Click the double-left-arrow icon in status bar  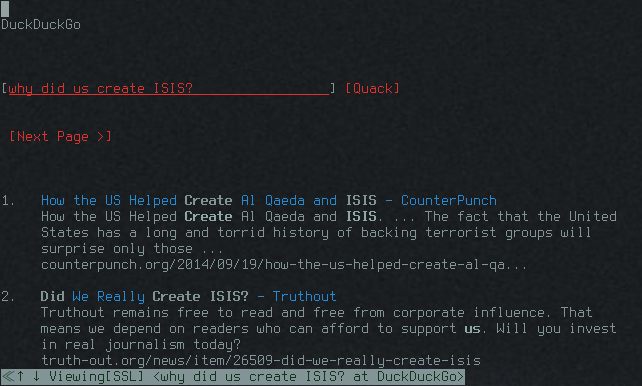[x=8, y=376]
